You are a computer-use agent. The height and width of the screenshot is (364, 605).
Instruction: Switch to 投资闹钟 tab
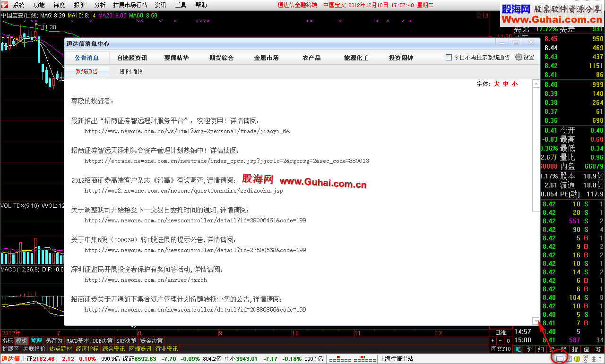401,58
